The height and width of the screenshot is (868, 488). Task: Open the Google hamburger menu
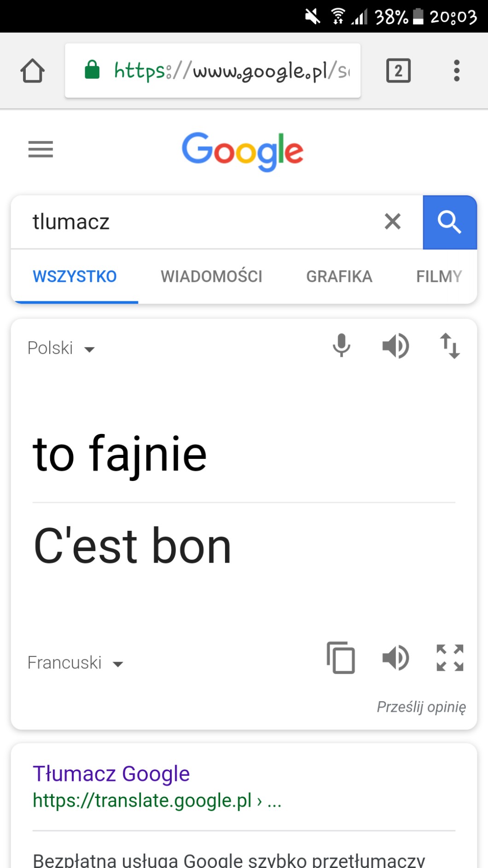[41, 149]
